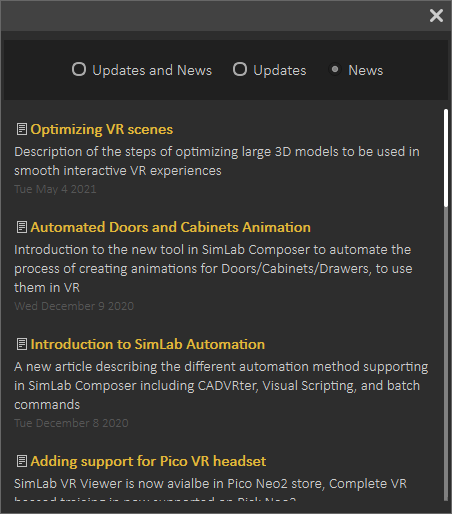Click the page icon before Introduction to SimLab Automation
Viewport: 452px width, 514px height.
tap(22, 344)
